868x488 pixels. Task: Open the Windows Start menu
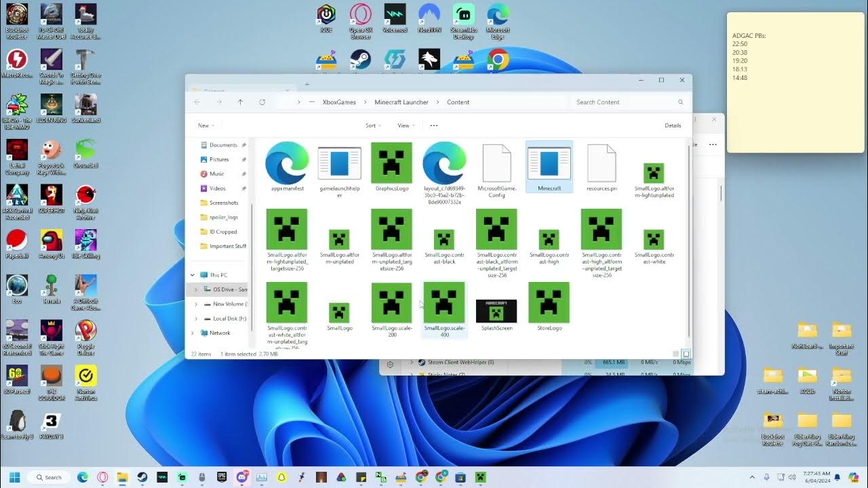tap(14, 477)
